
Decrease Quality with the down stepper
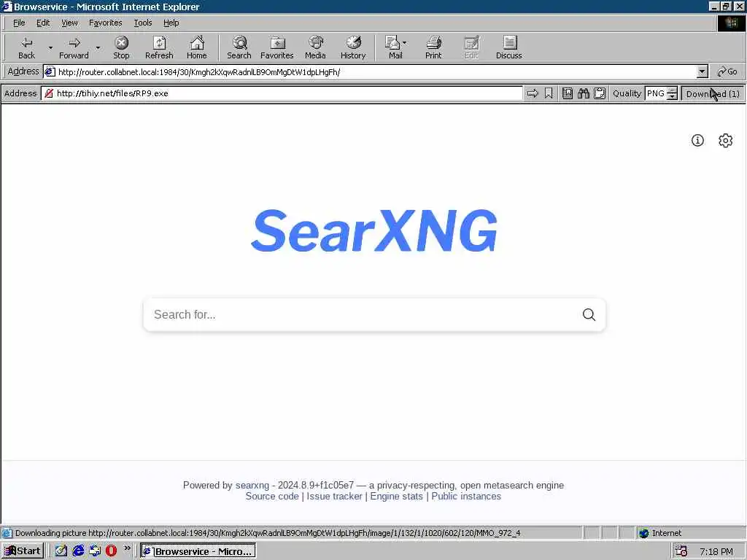pos(672,97)
